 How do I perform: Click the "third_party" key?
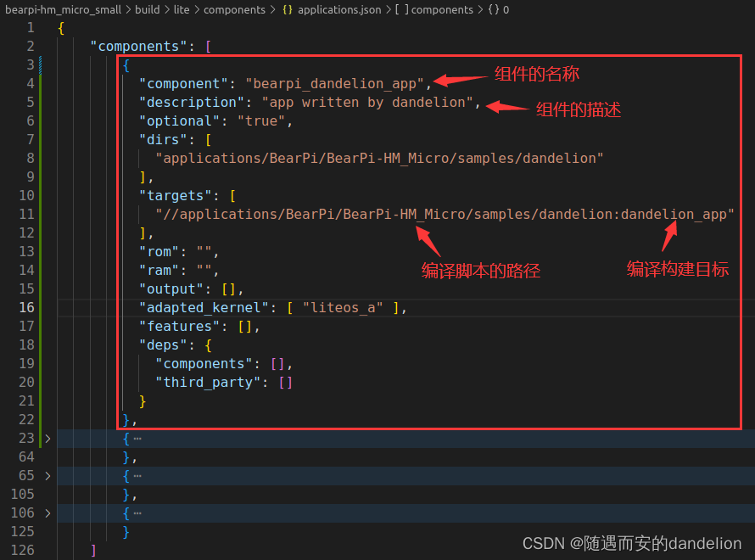pos(208,383)
